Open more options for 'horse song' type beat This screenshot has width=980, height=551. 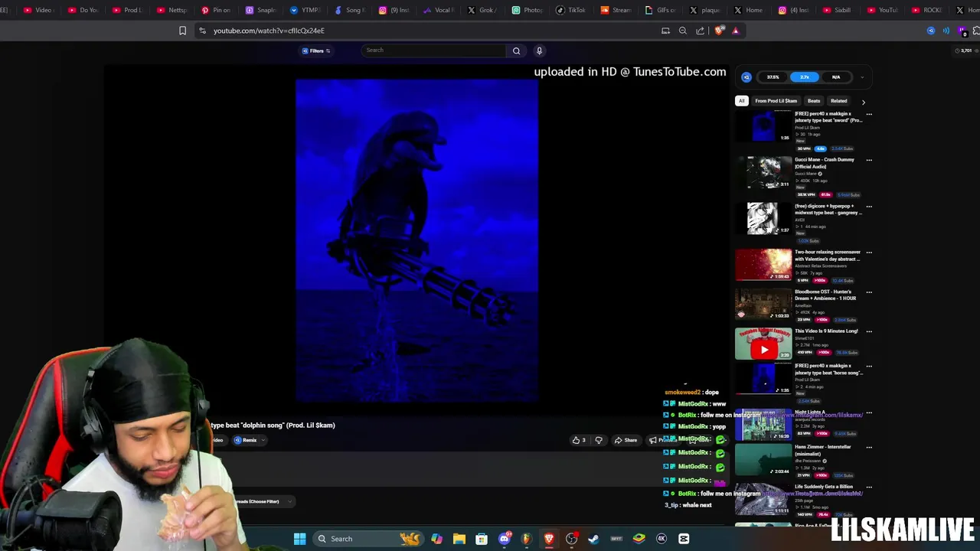(869, 366)
